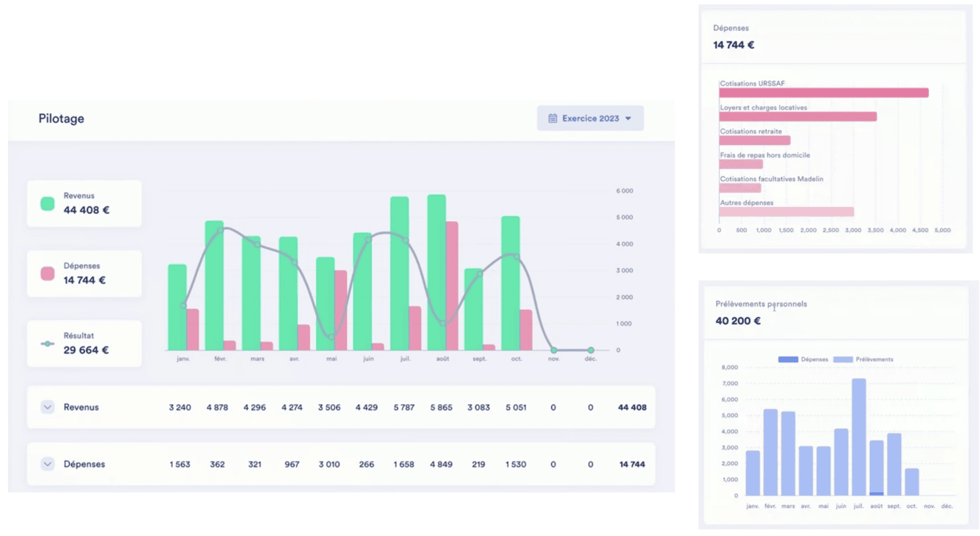
Task: Click the green janv. revenue bar
Action: 177,307
